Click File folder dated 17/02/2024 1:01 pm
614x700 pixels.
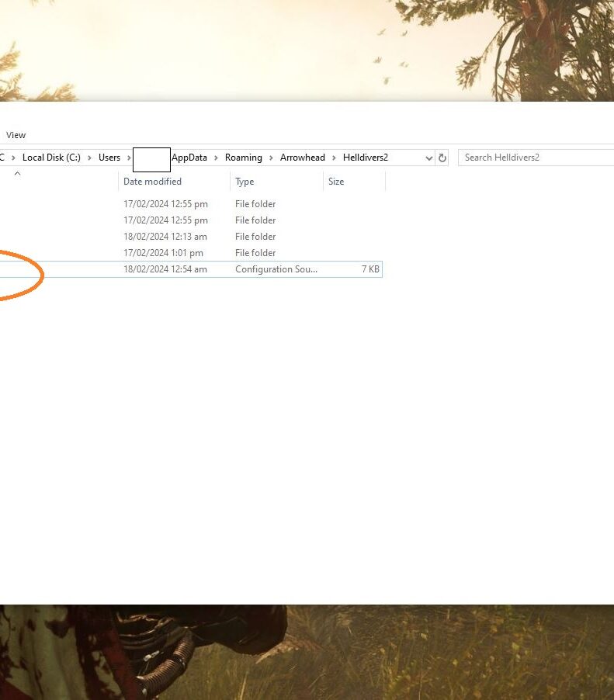[x=255, y=253]
